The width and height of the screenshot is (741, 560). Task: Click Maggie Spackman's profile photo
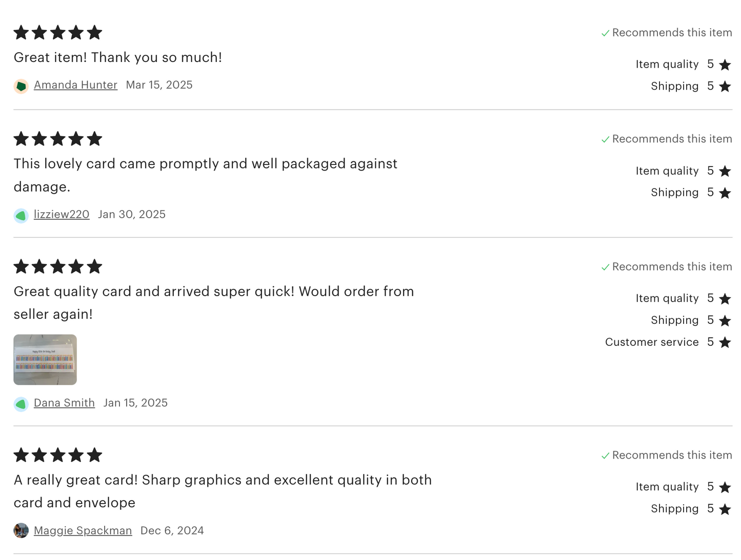tap(21, 531)
